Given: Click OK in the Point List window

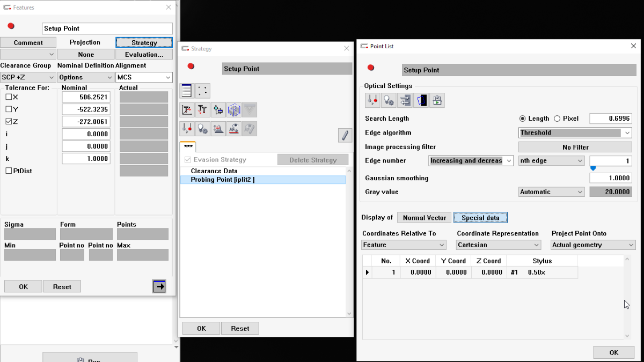Looking at the screenshot, I should pyautogui.click(x=614, y=352).
